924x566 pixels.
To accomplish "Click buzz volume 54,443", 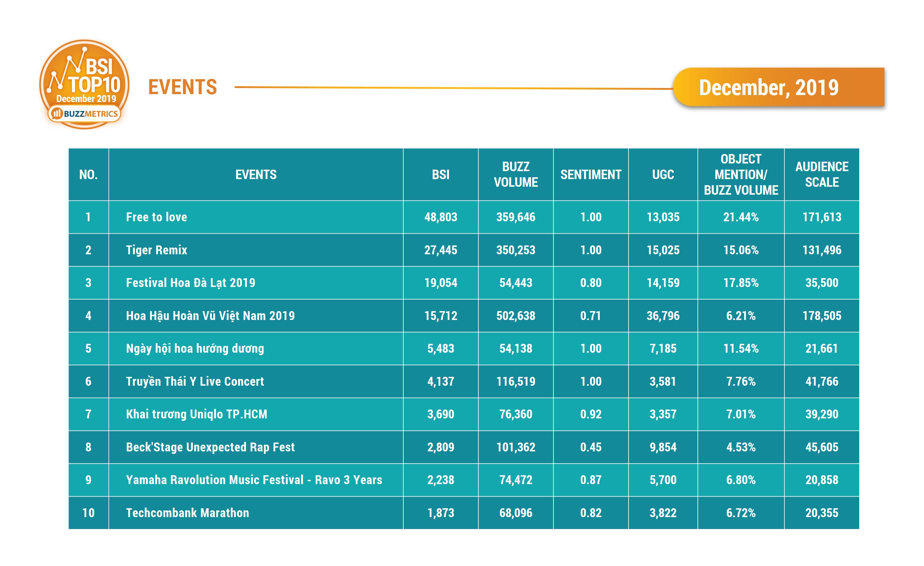I will coord(516,283).
